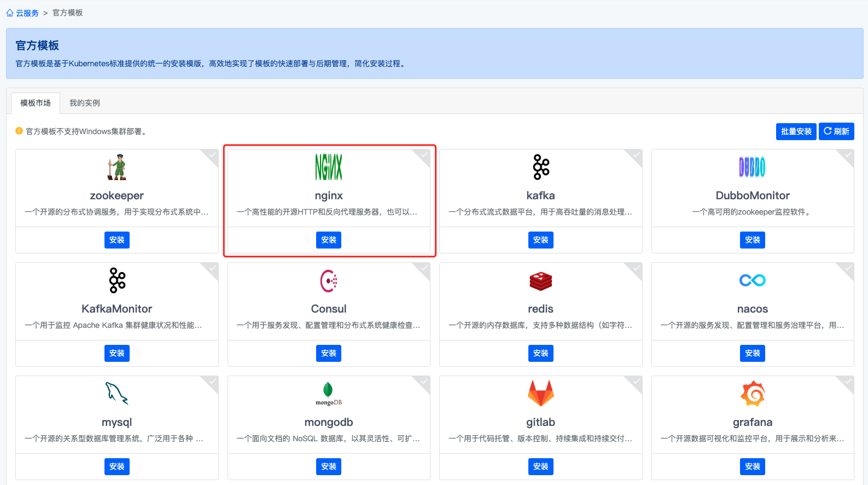Install the grafana template

point(753,466)
